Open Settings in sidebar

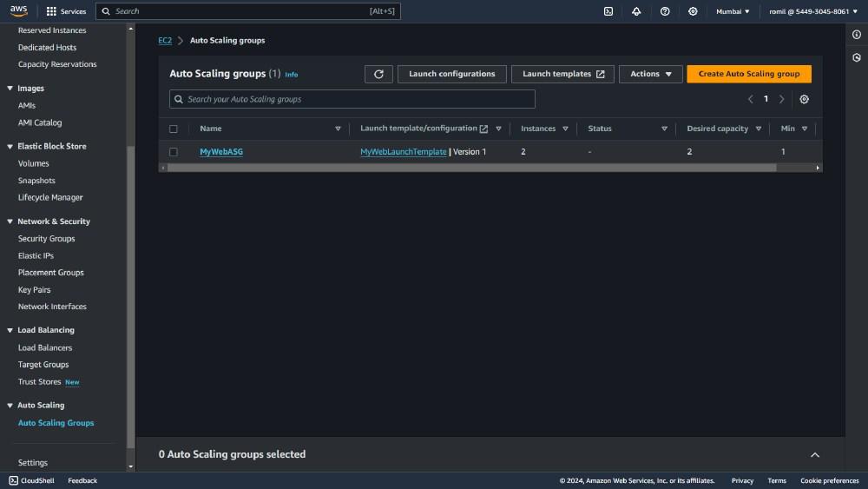pos(33,462)
